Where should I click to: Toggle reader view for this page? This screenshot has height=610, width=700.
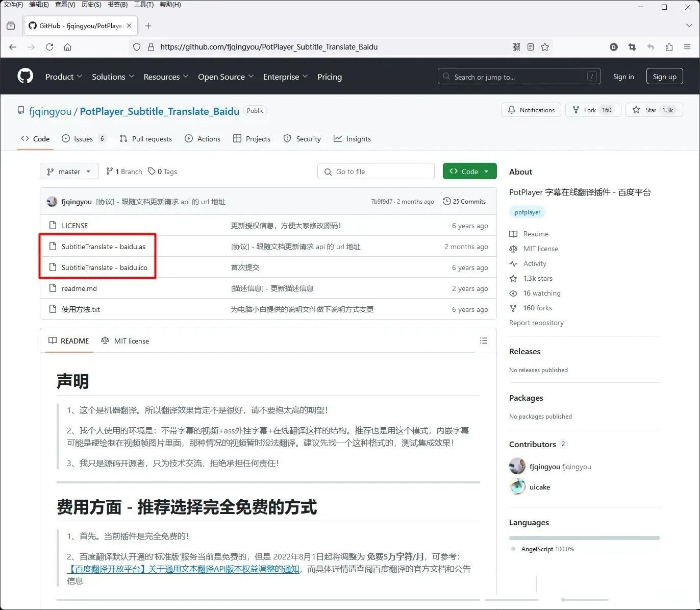(530, 46)
